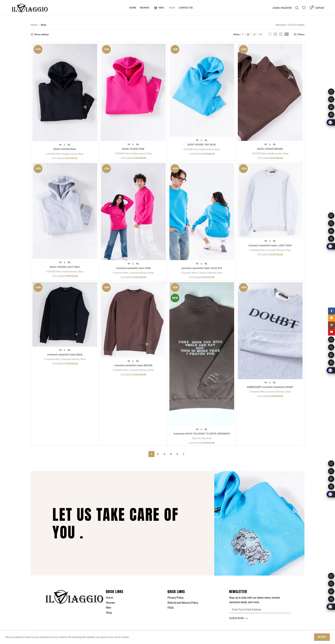Expand the WOMEN menu dropdown
The height and width of the screenshot is (644, 335).
[x=145, y=8]
